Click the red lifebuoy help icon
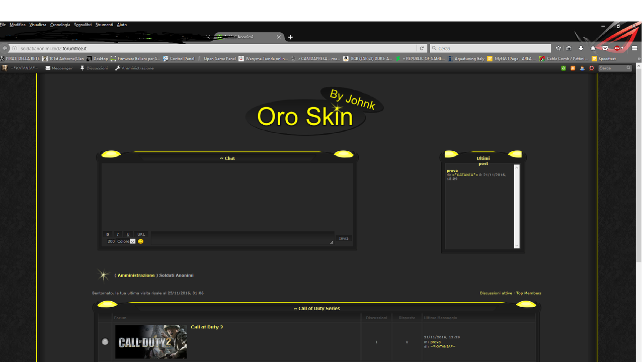644x362 pixels. pyautogui.click(x=592, y=68)
